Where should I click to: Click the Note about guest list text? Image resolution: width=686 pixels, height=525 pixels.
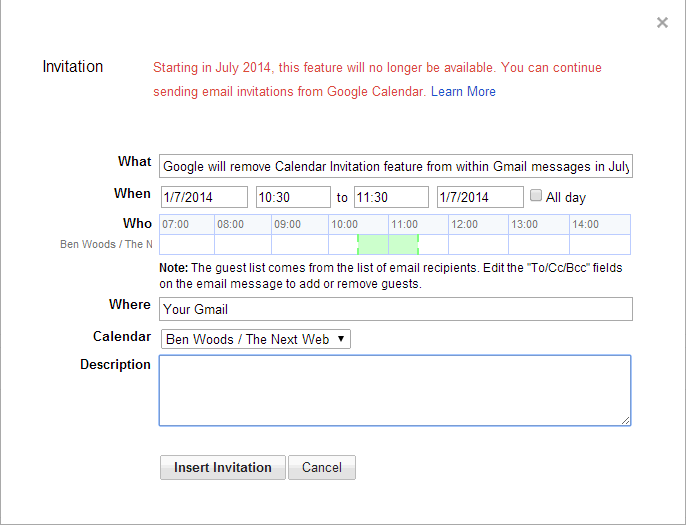[391, 276]
